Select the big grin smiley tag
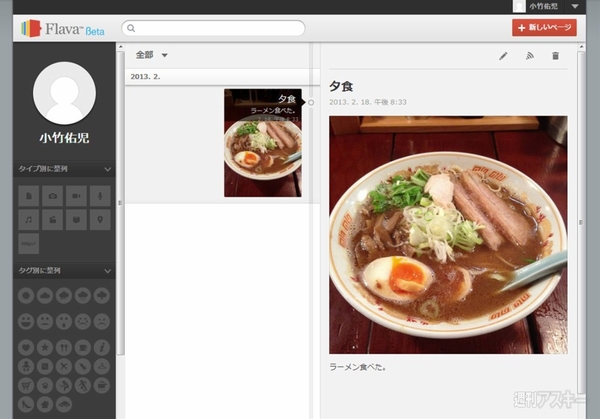 (26, 321)
